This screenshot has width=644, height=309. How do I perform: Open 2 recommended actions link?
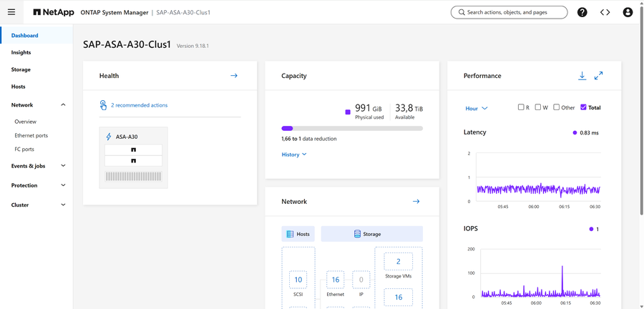tap(140, 105)
